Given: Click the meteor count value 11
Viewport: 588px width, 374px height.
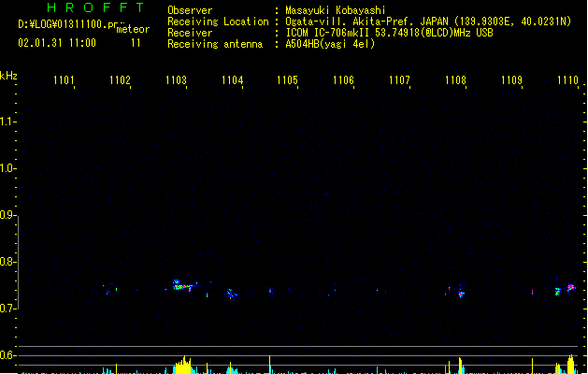Looking at the screenshot, I should click(136, 43).
